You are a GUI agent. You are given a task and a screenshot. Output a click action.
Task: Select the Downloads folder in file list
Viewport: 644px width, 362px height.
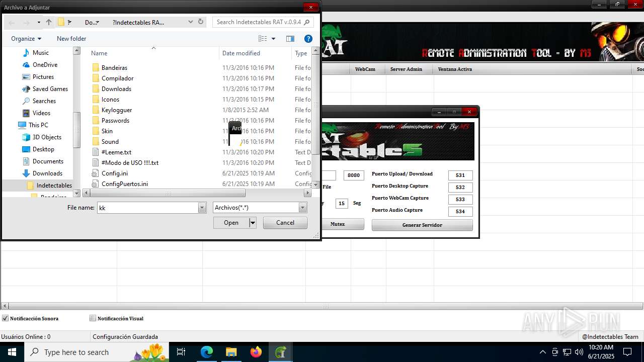(116, 89)
